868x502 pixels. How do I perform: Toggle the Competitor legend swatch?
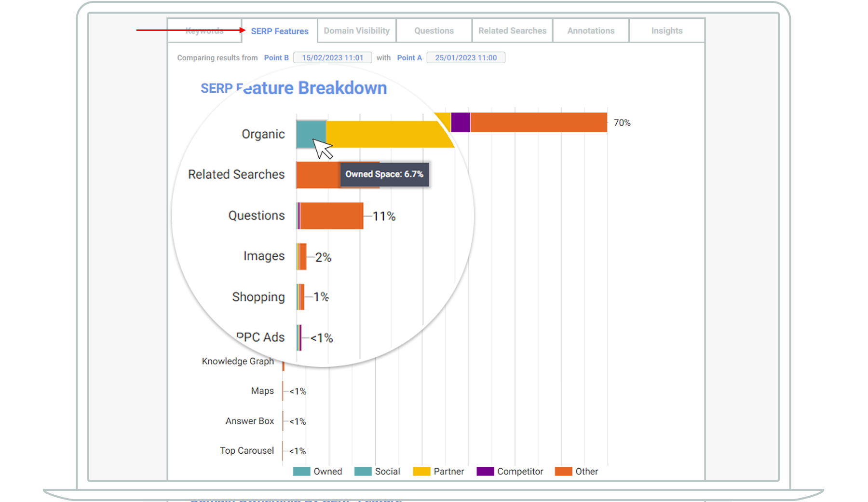coord(486,472)
